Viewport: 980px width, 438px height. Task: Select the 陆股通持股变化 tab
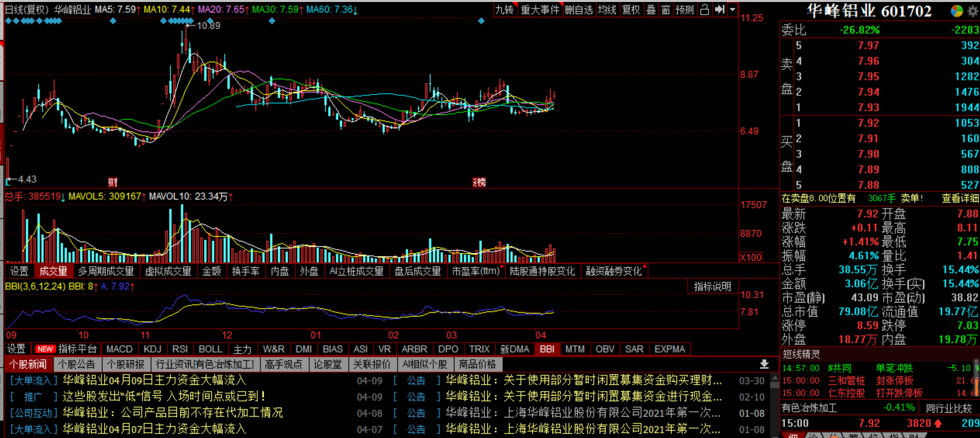pyautogui.click(x=542, y=271)
